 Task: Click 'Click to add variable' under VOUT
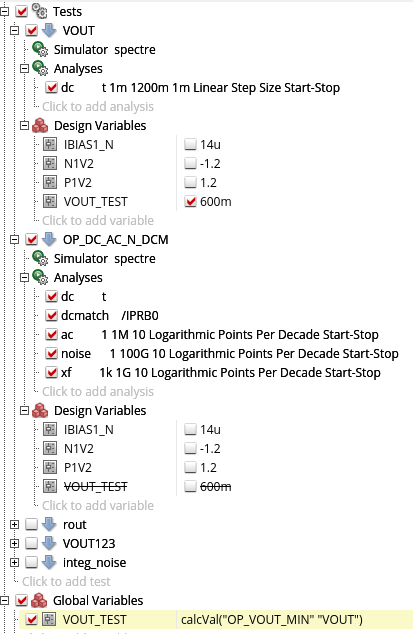coord(98,220)
